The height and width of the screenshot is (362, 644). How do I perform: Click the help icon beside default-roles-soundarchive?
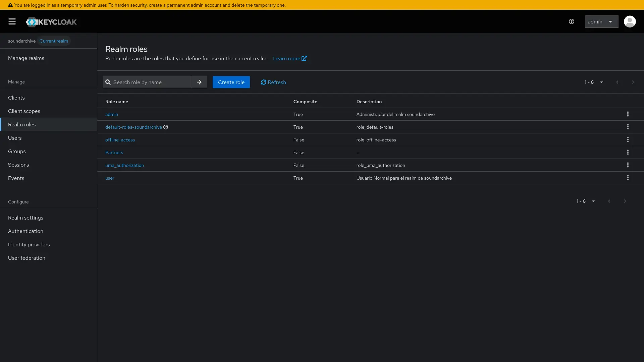pos(166,127)
